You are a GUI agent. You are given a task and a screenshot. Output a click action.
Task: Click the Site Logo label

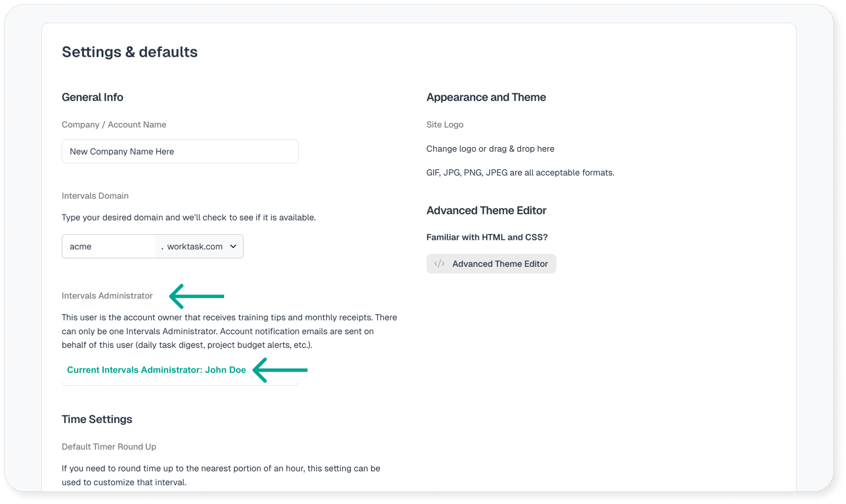click(x=445, y=125)
